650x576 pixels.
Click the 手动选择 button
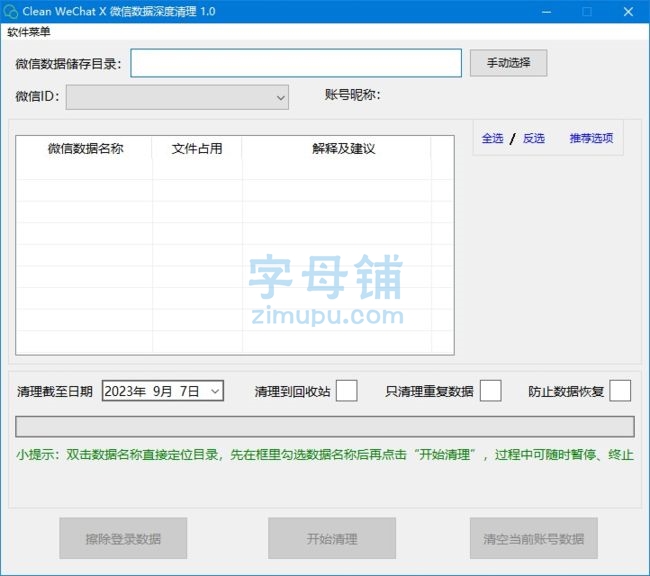click(x=508, y=63)
